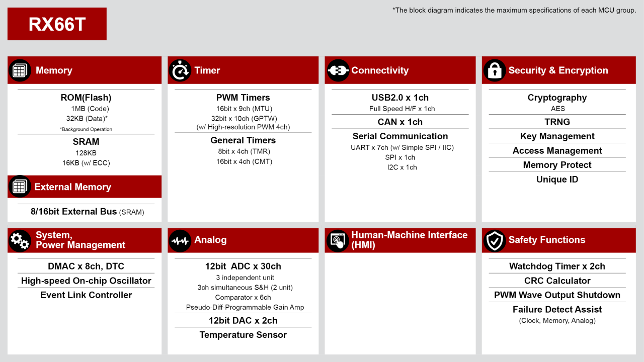
Task: Click the Safety Functions shield icon
Action: click(495, 240)
